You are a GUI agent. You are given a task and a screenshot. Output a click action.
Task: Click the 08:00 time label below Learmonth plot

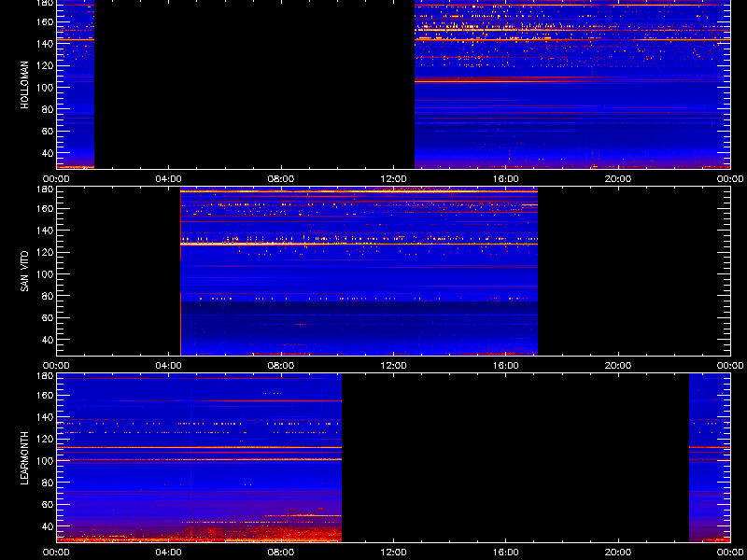281,553
